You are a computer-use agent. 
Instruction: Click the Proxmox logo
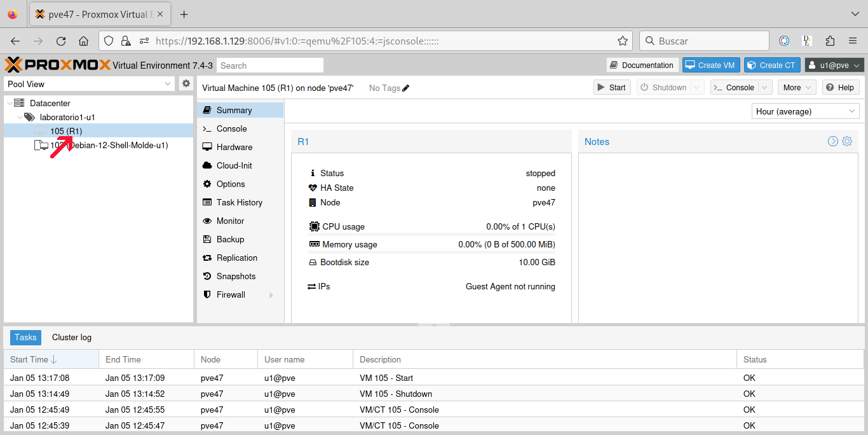(58, 65)
